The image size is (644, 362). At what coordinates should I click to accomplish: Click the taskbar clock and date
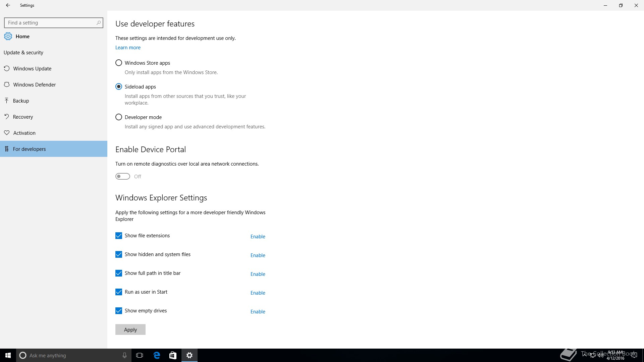615,355
